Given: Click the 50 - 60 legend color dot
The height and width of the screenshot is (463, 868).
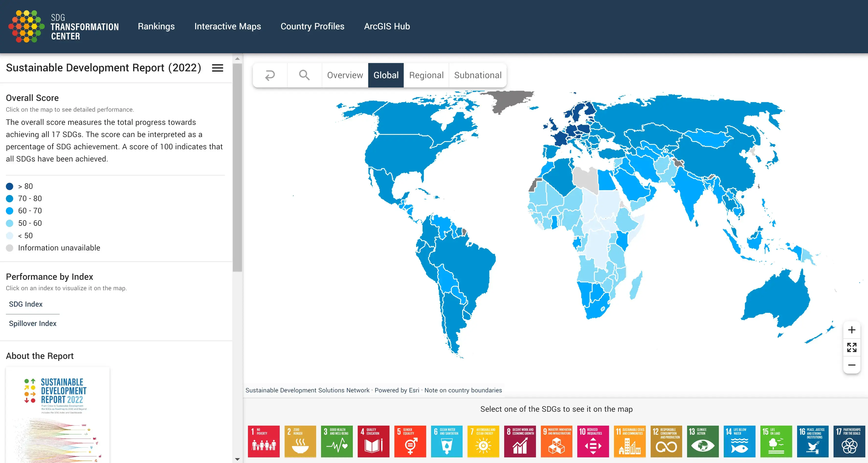Looking at the screenshot, I should click(10, 223).
